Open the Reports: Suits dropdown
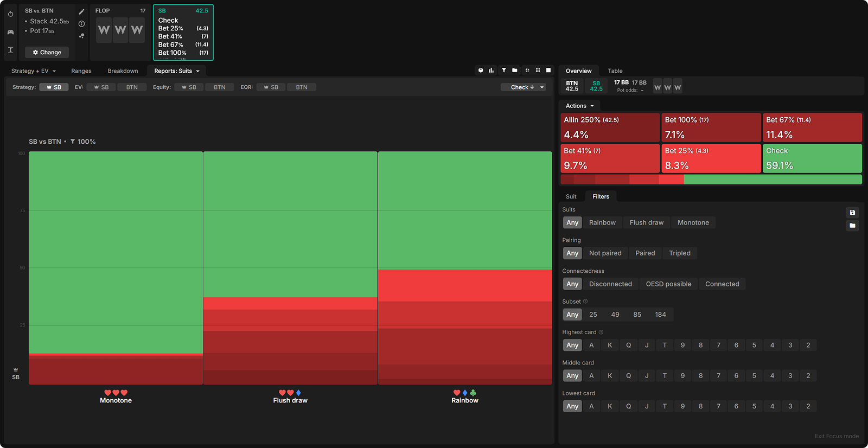Image resolution: width=868 pixels, height=448 pixels. pyautogui.click(x=177, y=71)
